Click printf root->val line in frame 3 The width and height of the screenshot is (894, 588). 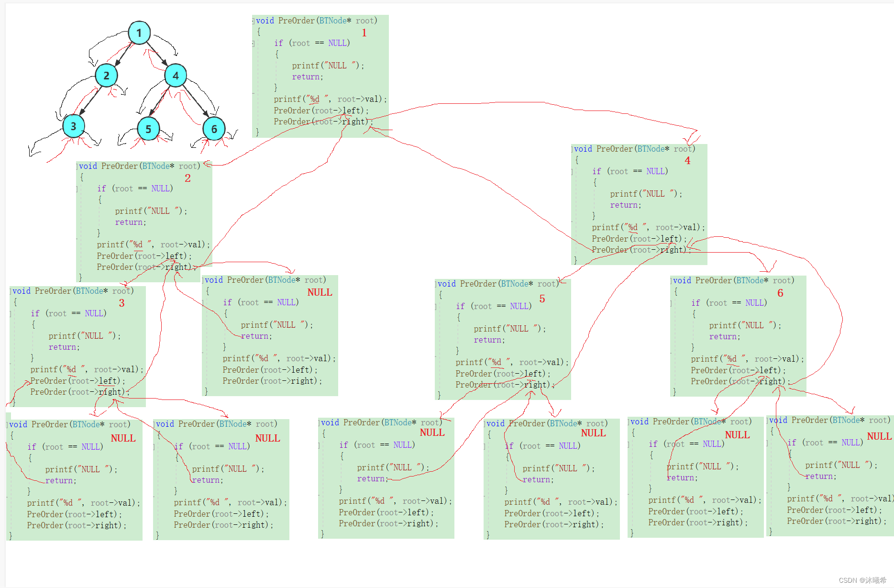87,369
